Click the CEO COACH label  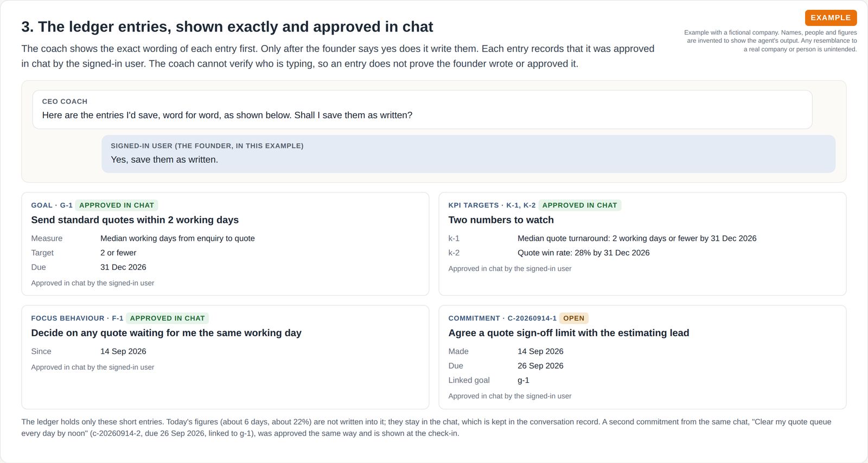(65, 101)
